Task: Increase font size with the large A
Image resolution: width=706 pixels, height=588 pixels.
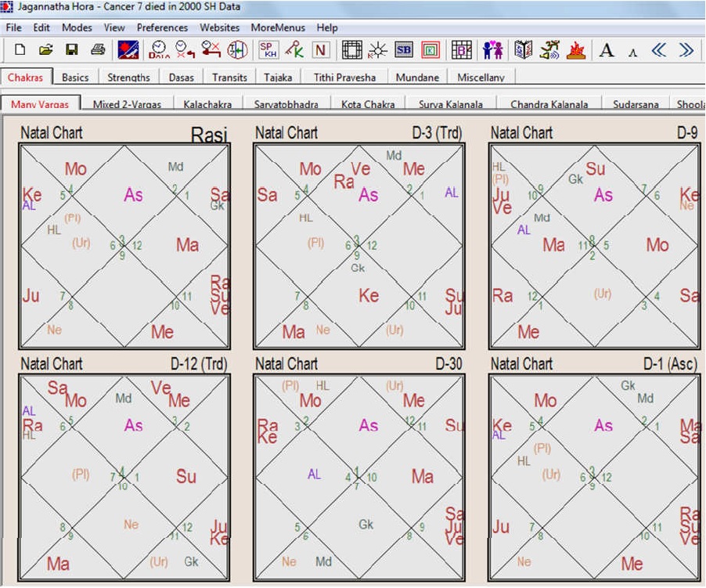Action: coord(607,50)
